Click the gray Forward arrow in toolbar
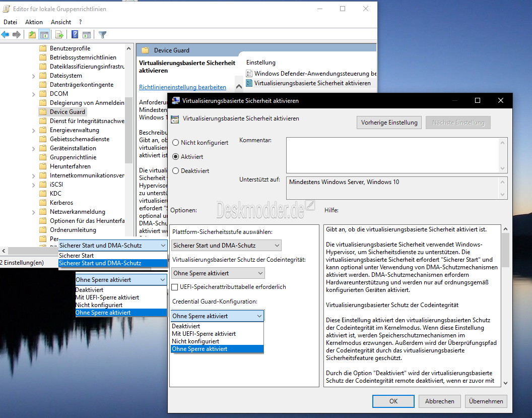 click(16, 34)
